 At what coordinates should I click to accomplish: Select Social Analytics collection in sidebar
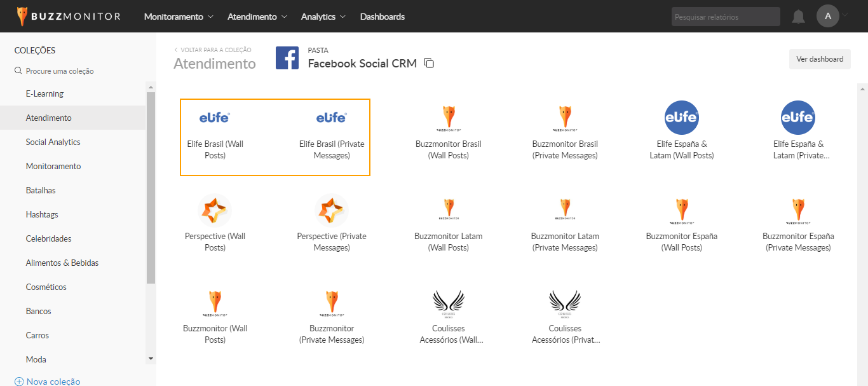[53, 142]
